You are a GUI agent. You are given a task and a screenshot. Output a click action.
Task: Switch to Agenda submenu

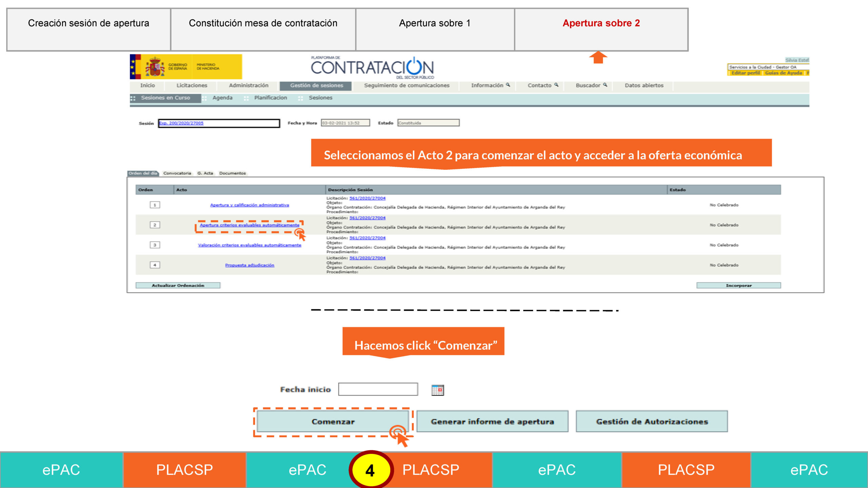222,98
